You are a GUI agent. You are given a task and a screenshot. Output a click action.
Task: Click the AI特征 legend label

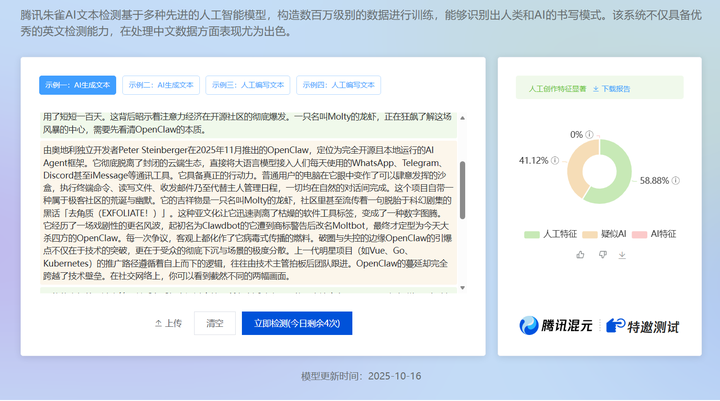tap(664, 234)
